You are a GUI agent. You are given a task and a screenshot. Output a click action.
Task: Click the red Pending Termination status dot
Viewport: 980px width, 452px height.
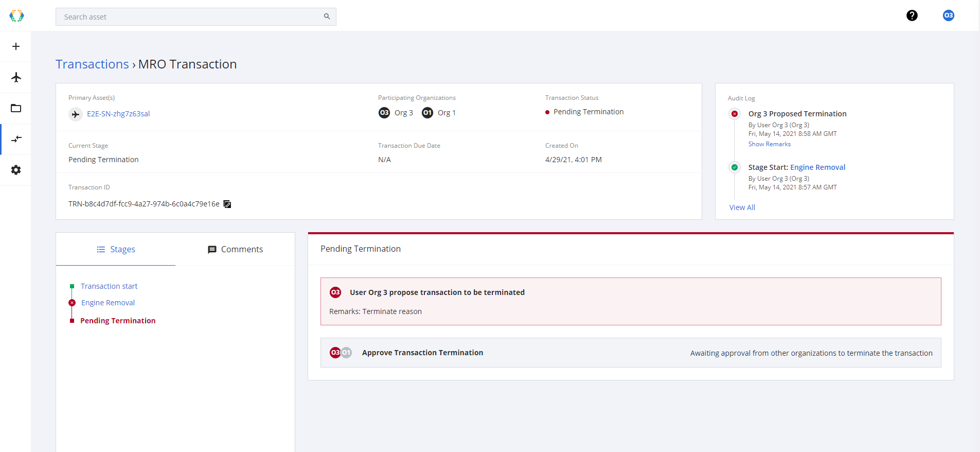[x=547, y=112]
